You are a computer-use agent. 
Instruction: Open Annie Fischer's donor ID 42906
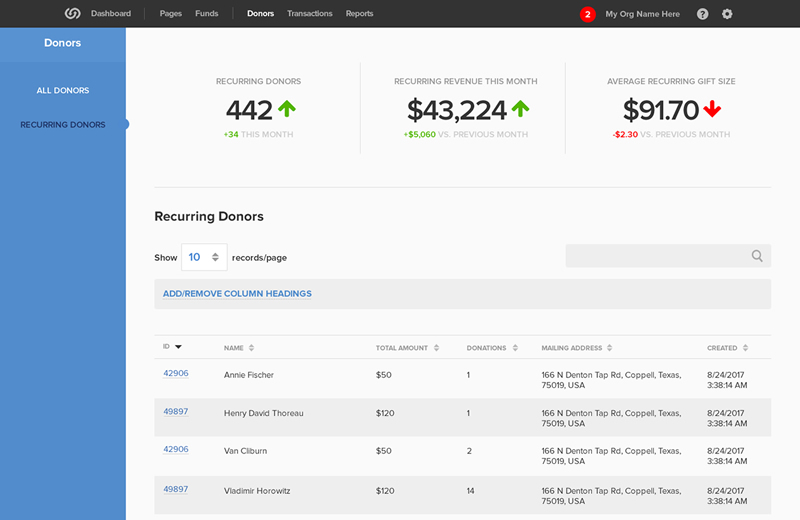[175, 374]
